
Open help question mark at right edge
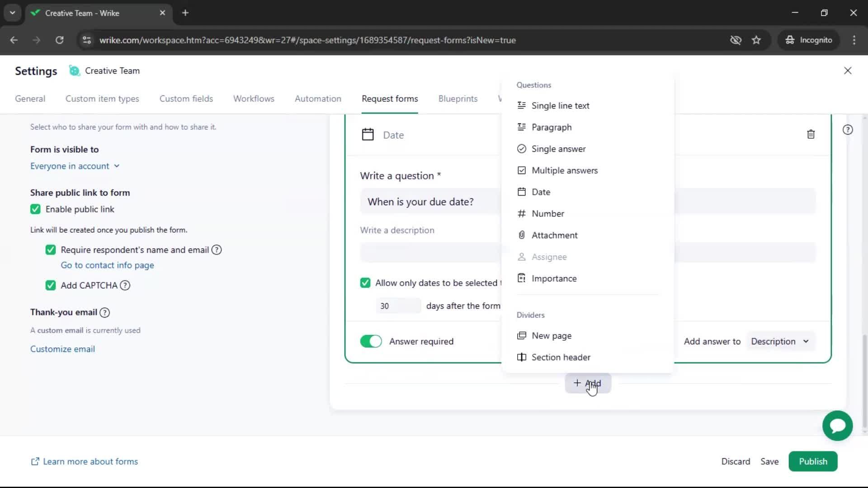[x=848, y=130]
